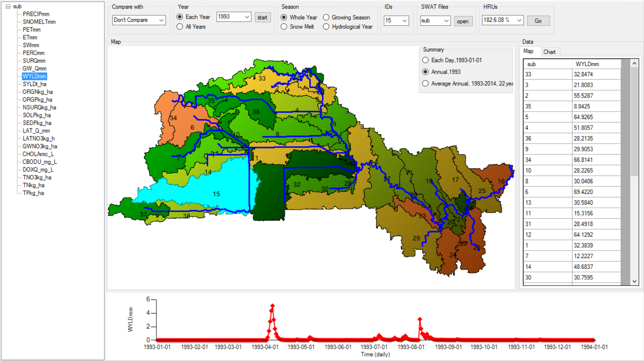
Task: Select PERCmm variable
Action: tap(33, 53)
